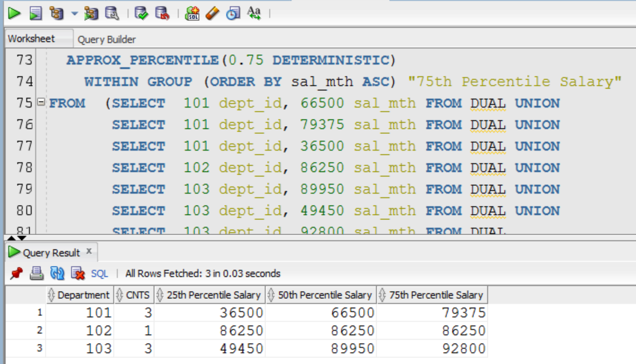Click the Autotrace toolbar icon
636x364 pixels.
pos(91,13)
